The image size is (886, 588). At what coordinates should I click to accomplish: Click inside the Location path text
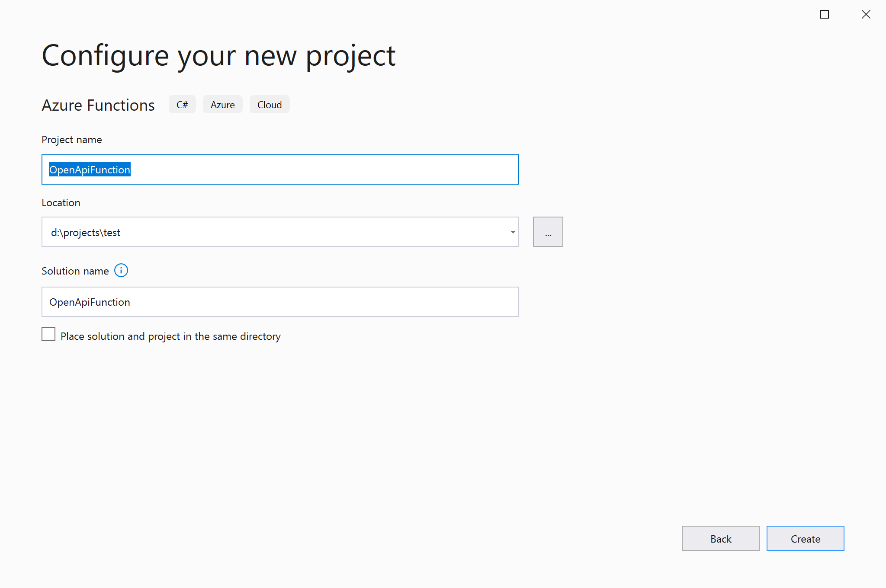click(86, 233)
